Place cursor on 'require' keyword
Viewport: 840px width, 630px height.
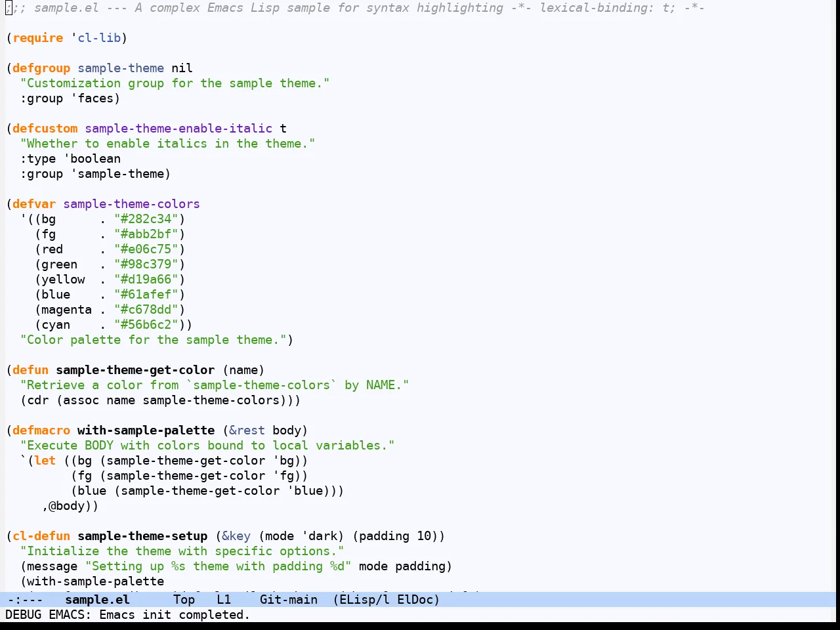38,38
